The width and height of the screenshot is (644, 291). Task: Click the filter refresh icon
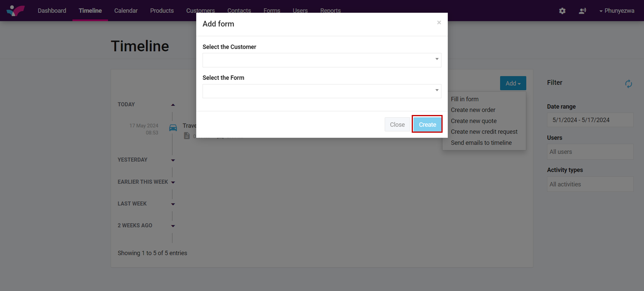click(x=628, y=84)
